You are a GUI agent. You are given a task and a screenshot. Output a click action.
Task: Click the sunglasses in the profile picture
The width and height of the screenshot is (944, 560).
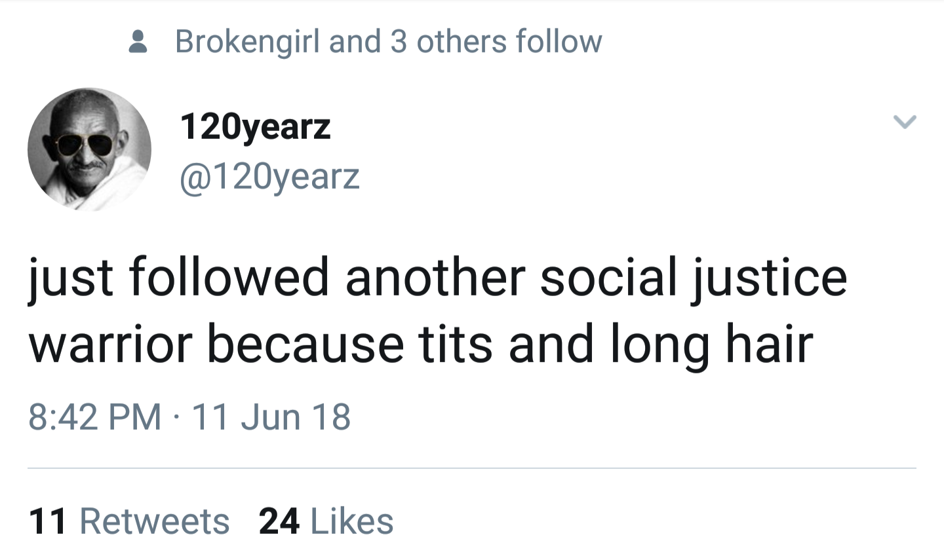[x=84, y=145]
